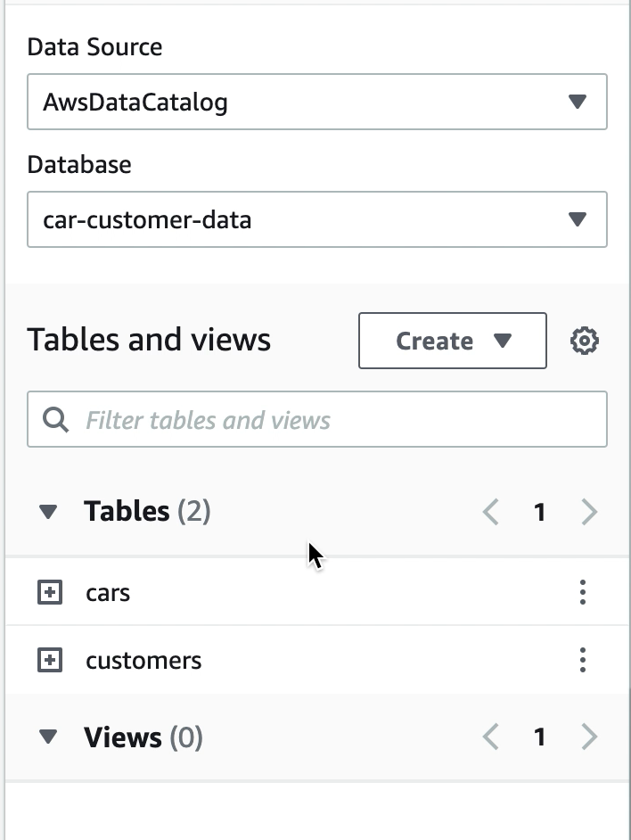Image resolution: width=631 pixels, height=840 pixels.
Task: Open the customers table actions menu
Action: [x=582, y=661]
